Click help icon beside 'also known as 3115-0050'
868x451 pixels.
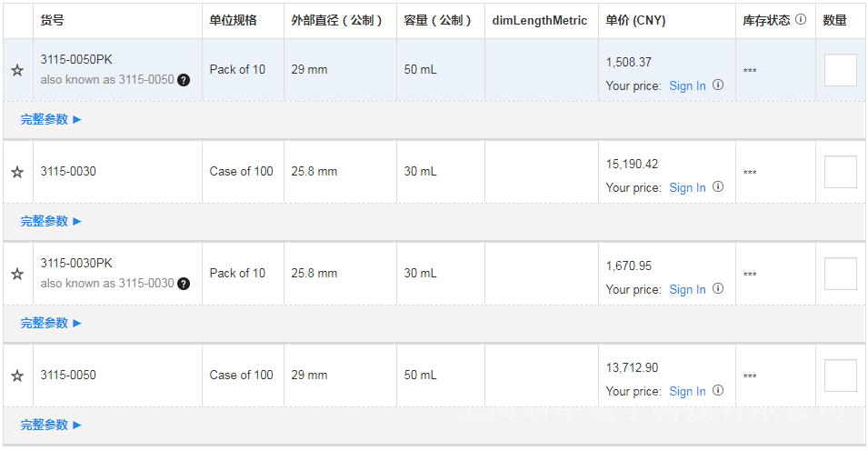coord(184,80)
